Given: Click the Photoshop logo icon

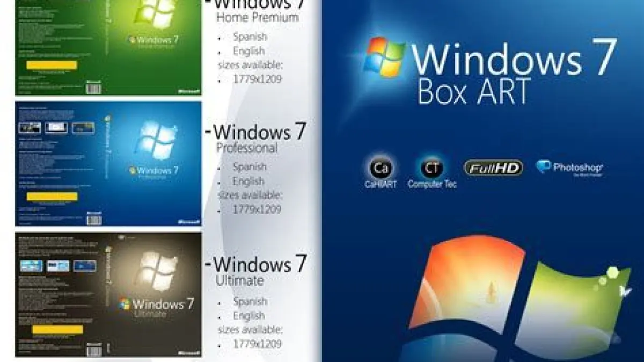Looking at the screenshot, I should pyautogui.click(x=544, y=167).
